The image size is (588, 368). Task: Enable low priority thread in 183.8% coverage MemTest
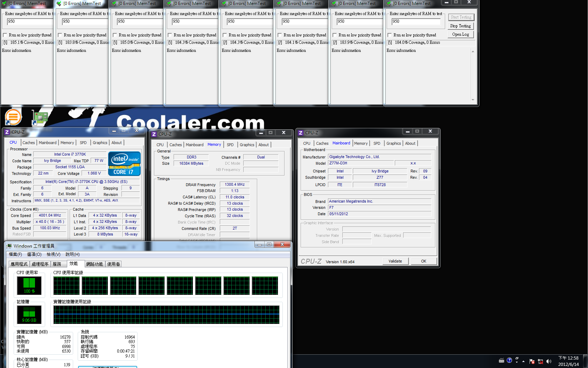pyautogui.click(x=60, y=35)
